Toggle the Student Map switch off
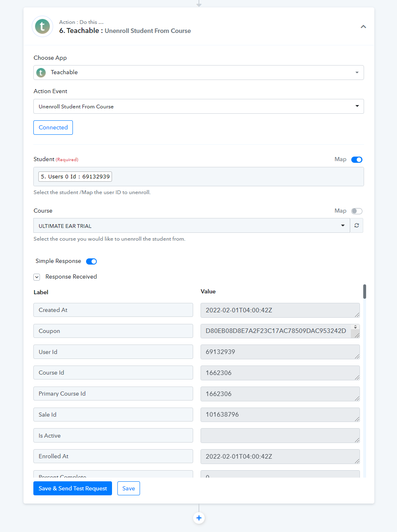This screenshot has height=532, width=397. point(357,159)
